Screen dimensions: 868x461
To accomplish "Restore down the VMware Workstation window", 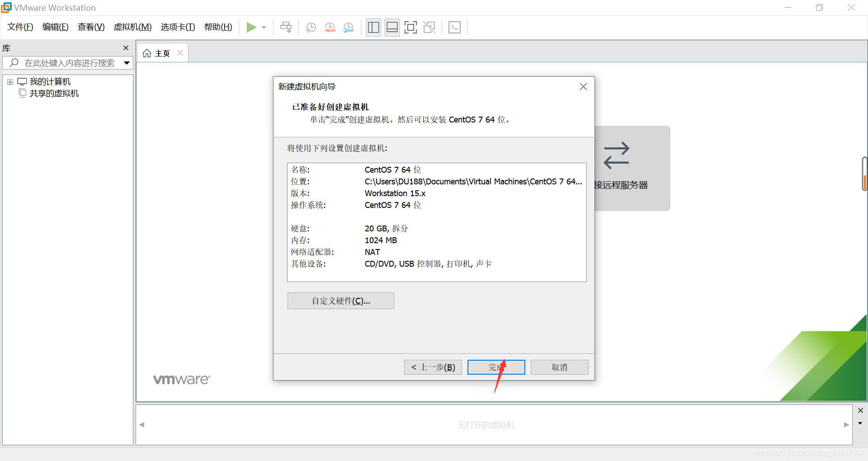I will (x=819, y=8).
